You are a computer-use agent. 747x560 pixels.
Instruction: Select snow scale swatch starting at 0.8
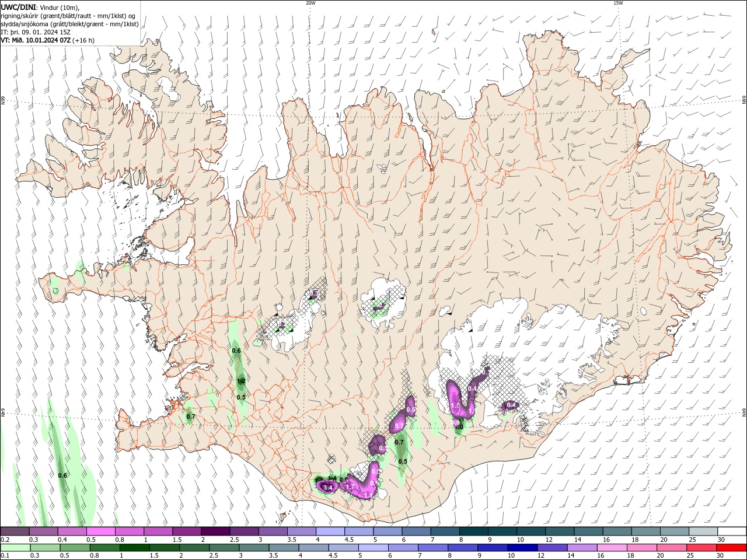(x=130, y=531)
